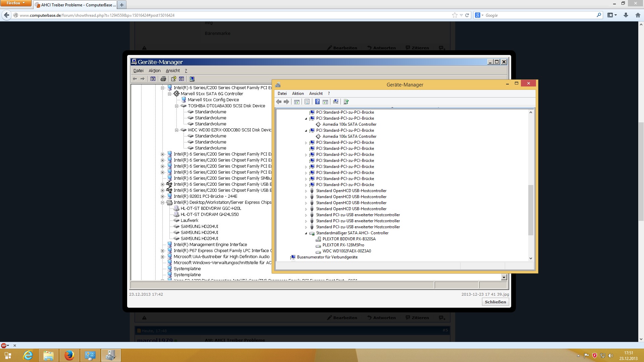Open Firefox downloads arrow icon
The image size is (644, 362).
pos(626,15)
